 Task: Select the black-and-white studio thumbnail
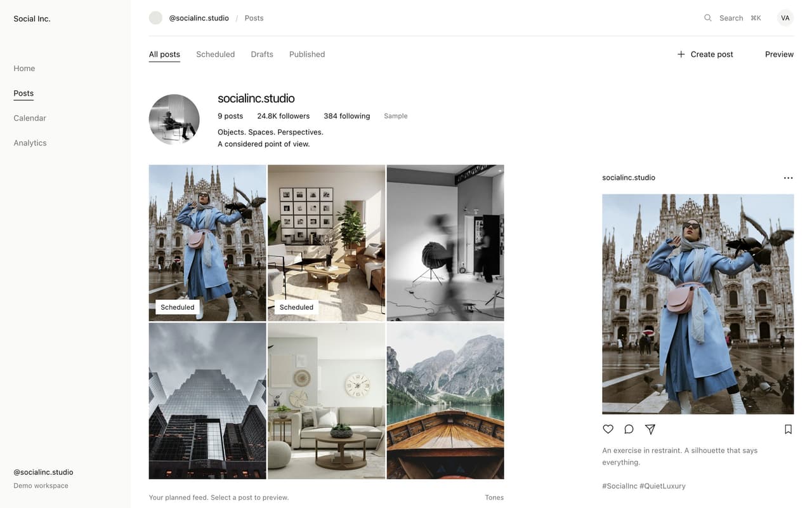click(445, 243)
